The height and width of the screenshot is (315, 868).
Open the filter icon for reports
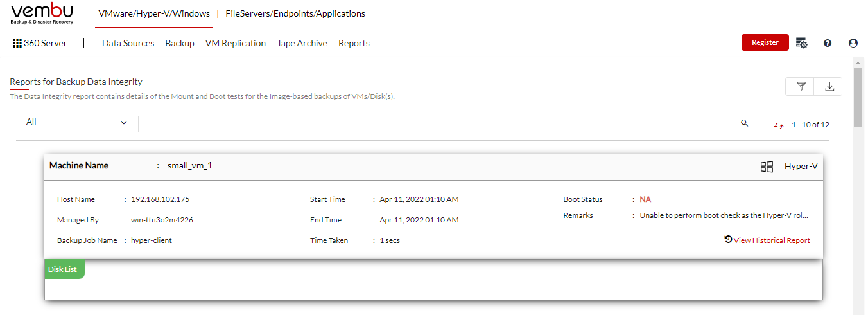801,86
